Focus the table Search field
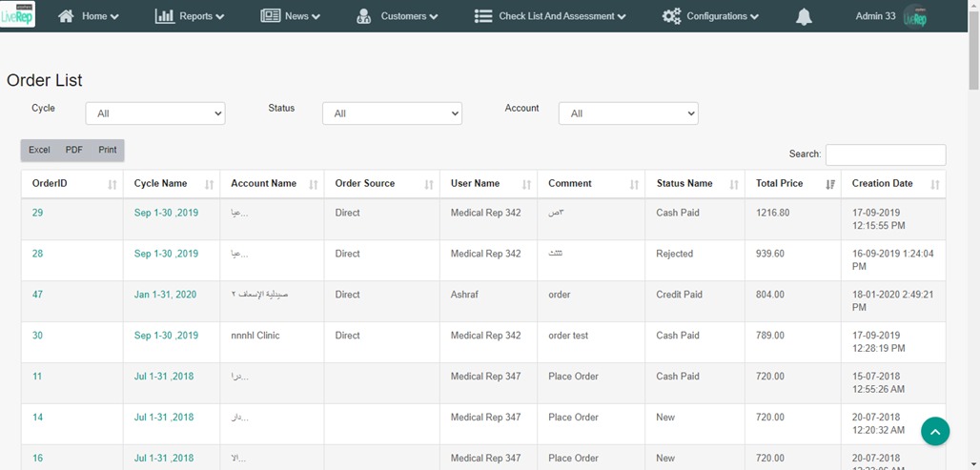The image size is (980, 470). (886, 154)
